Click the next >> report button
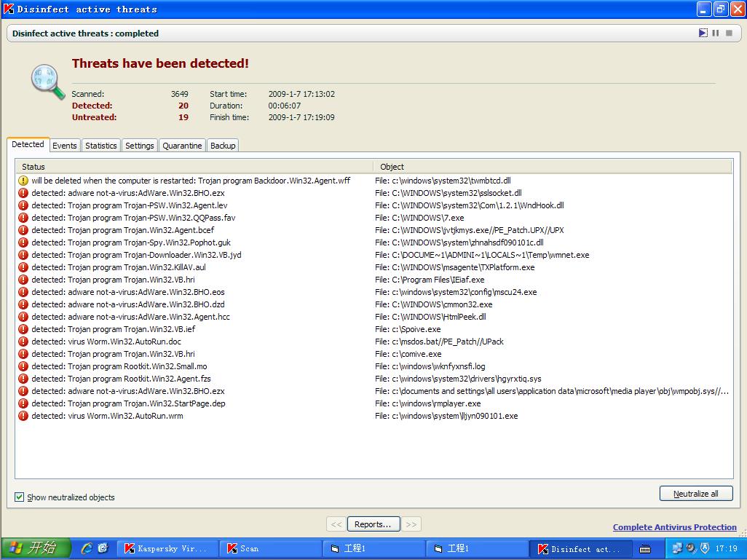The width and height of the screenshot is (747, 560). [411, 524]
